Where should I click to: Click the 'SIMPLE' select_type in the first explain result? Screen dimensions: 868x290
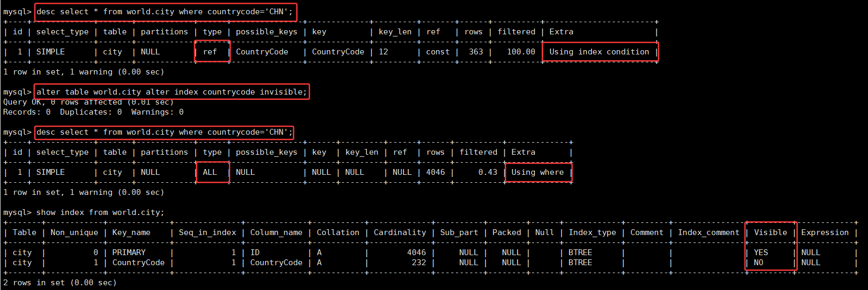point(51,52)
